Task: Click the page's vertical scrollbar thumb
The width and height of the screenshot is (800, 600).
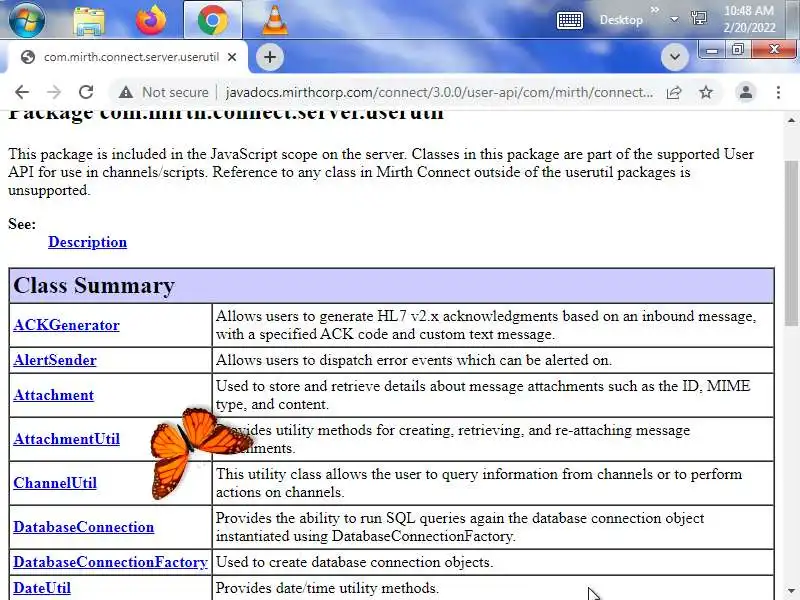Action: 791,242
